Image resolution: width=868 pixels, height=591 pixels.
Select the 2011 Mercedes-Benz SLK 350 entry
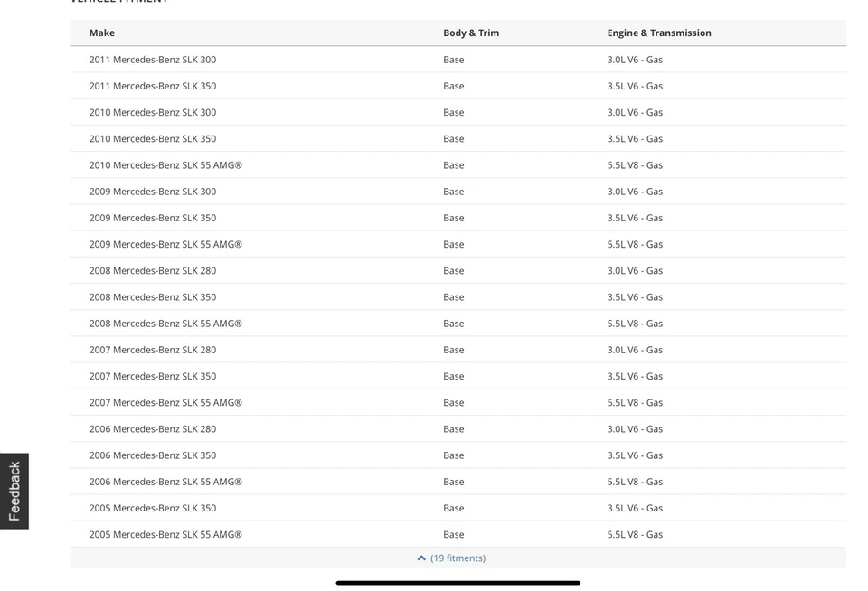pyautogui.click(x=153, y=86)
